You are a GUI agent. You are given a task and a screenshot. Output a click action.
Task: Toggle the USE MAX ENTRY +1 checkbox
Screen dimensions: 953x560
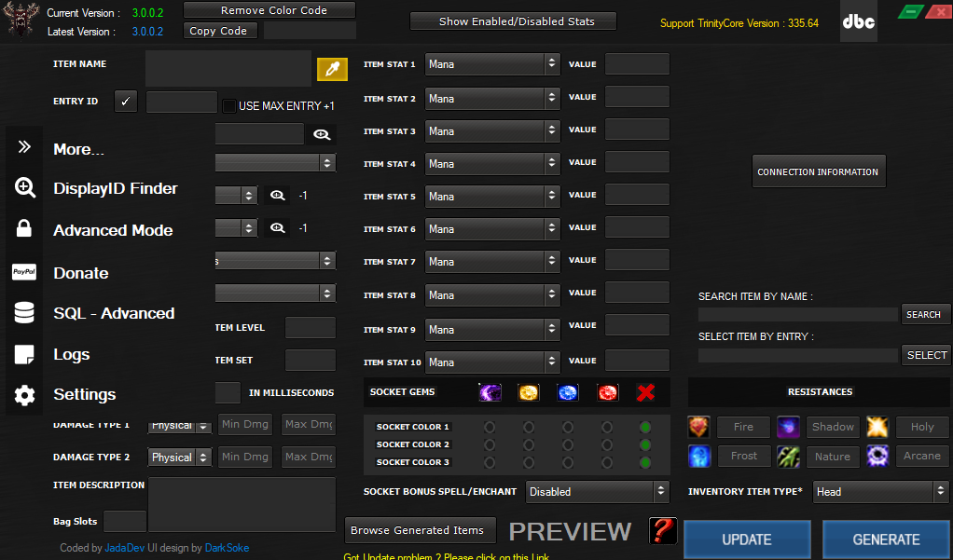coord(229,105)
